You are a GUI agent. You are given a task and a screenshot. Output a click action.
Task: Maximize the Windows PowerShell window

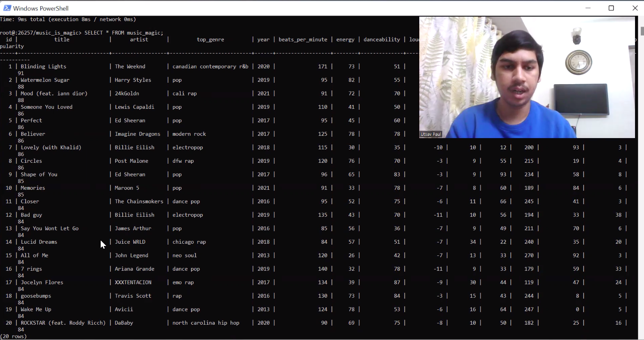(611, 8)
